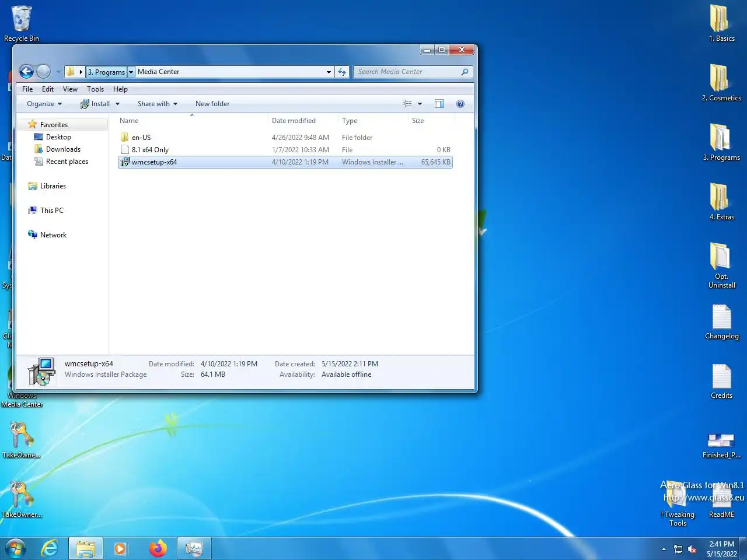The image size is (747, 560).
Task: Open the Start menu orb
Action: coord(16,549)
